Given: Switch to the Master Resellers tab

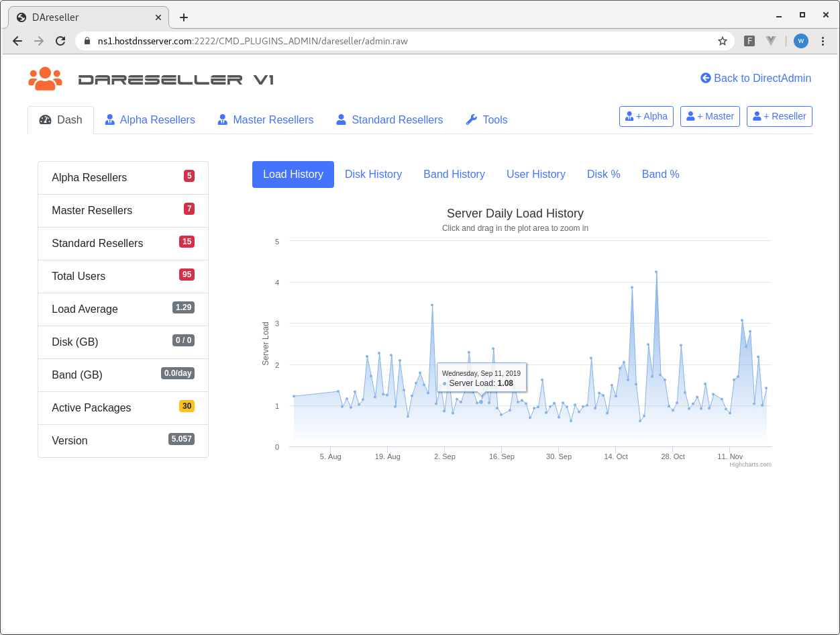Looking at the screenshot, I should click(x=265, y=120).
